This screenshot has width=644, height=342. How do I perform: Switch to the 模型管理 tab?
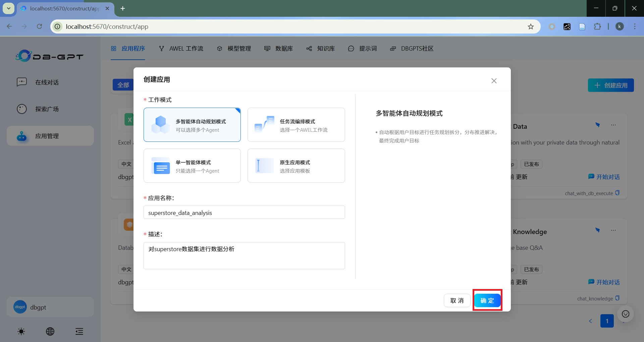point(234,49)
